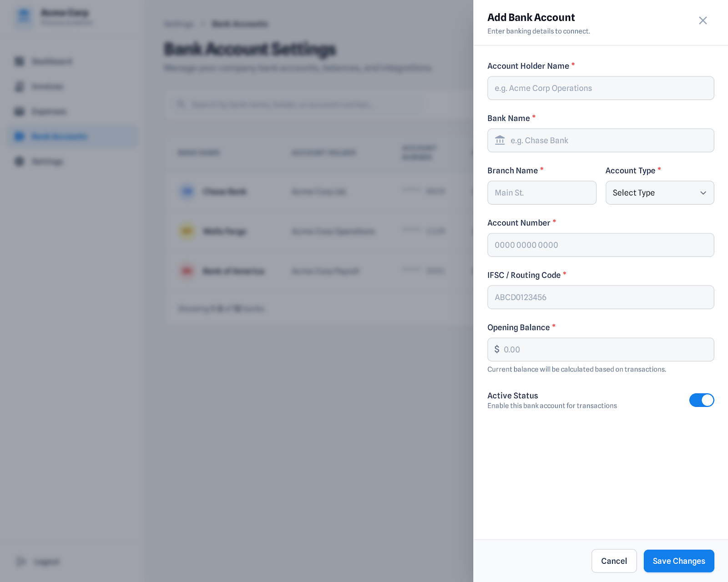Click the Settings gear icon in the sidebar

20,161
